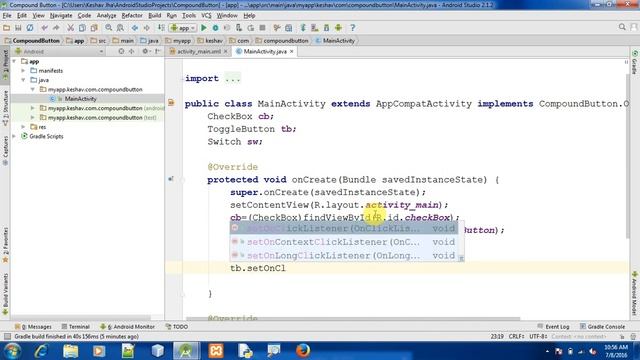The width and height of the screenshot is (640, 360).
Task: Click the Windows Start button
Action: (x=12, y=351)
